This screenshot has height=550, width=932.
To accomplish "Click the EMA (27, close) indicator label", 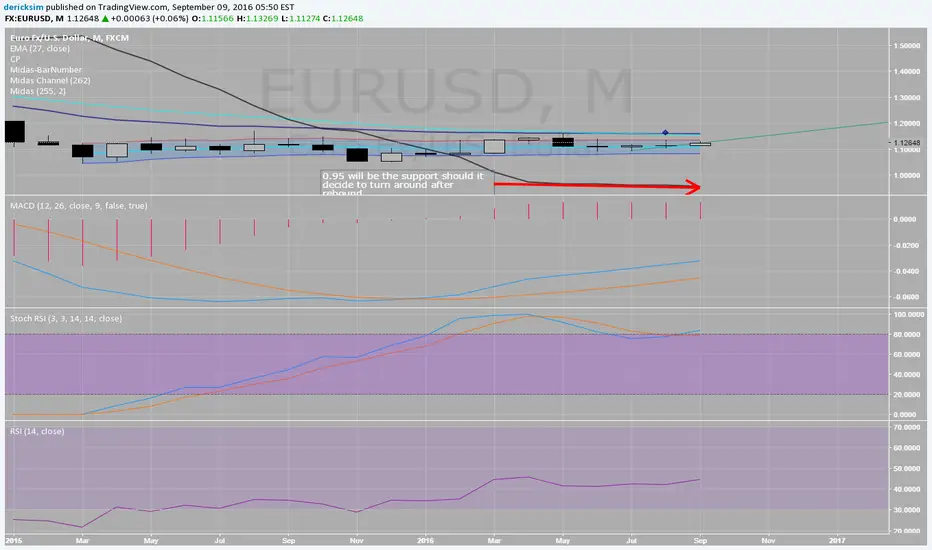I will pos(40,49).
